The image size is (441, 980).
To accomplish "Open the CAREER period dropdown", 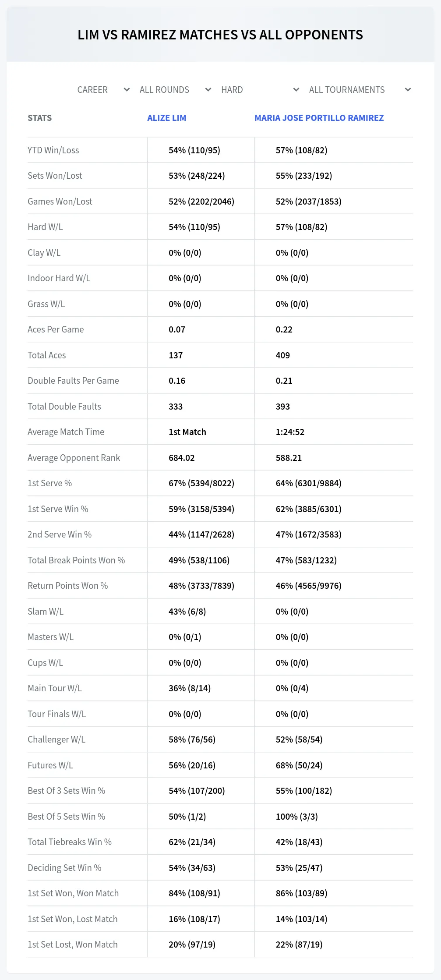I will pos(103,90).
